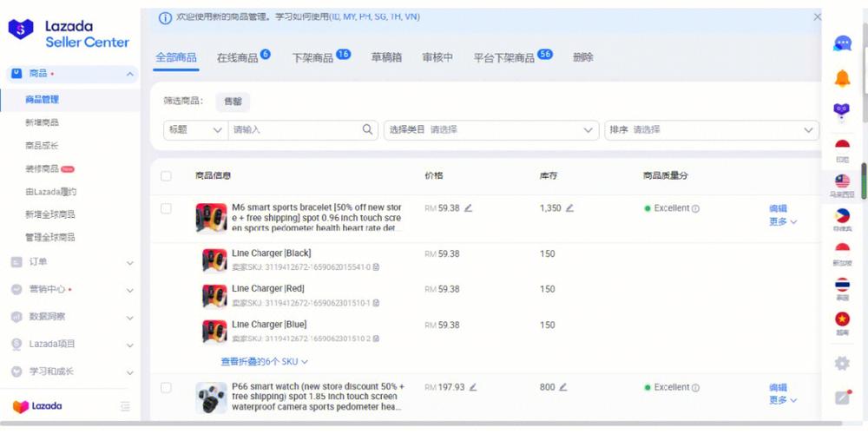Edit stock pencil for M6 bracelet
This screenshot has width=868, height=434.
569,208
